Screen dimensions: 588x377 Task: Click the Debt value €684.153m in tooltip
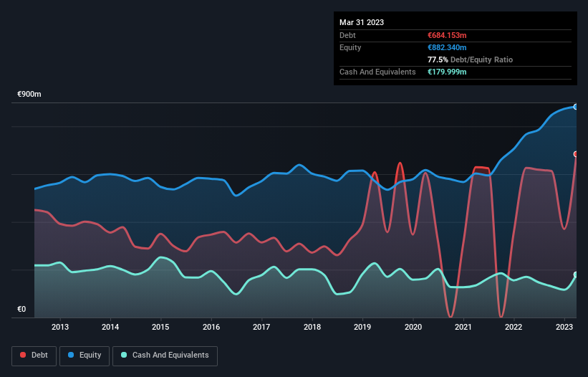click(x=447, y=35)
